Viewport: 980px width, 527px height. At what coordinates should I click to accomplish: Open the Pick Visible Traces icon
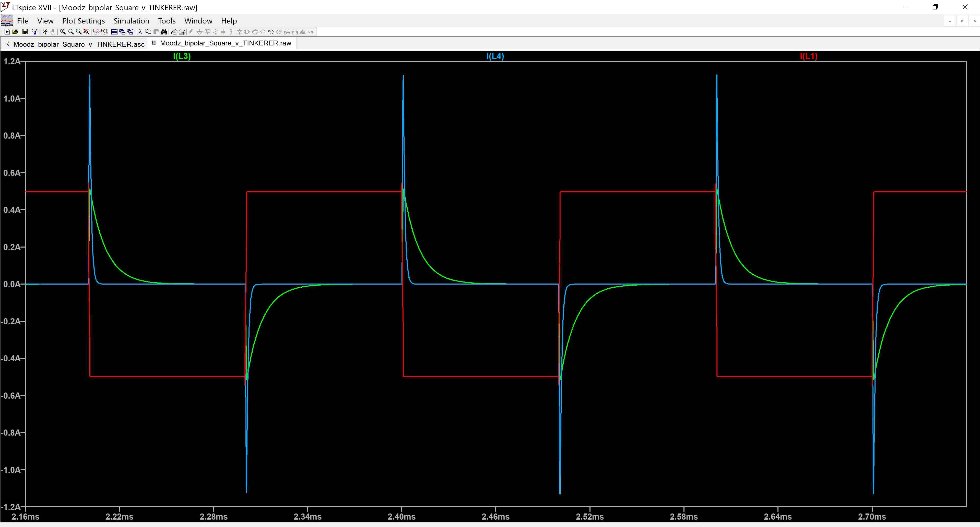97,32
